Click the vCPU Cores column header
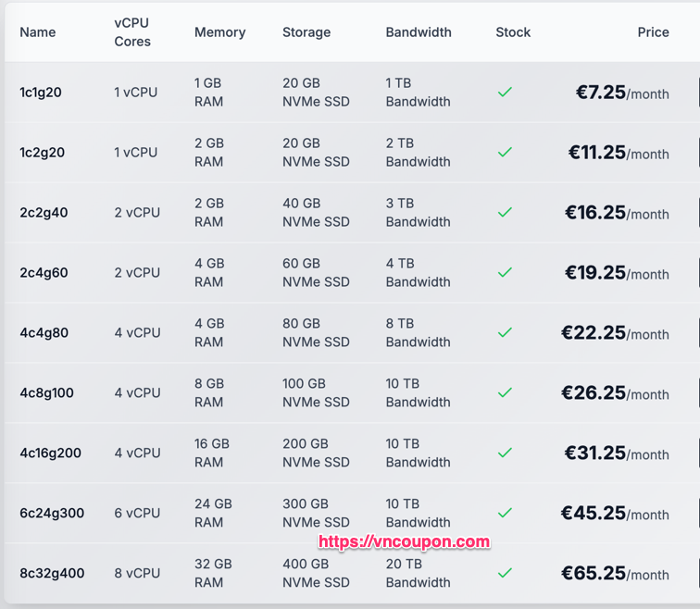 132,32
